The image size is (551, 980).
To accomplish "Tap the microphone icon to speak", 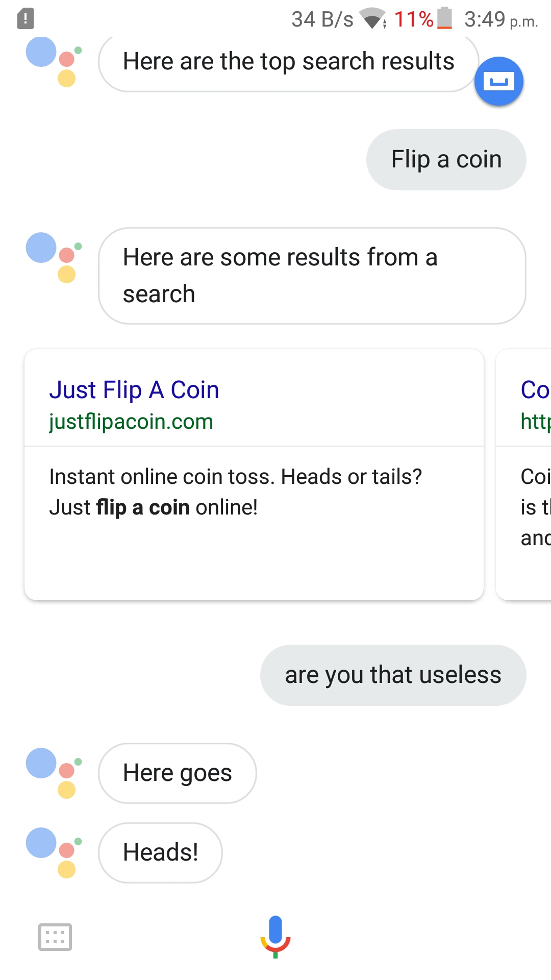I will pyautogui.click(x=275, y=937).
